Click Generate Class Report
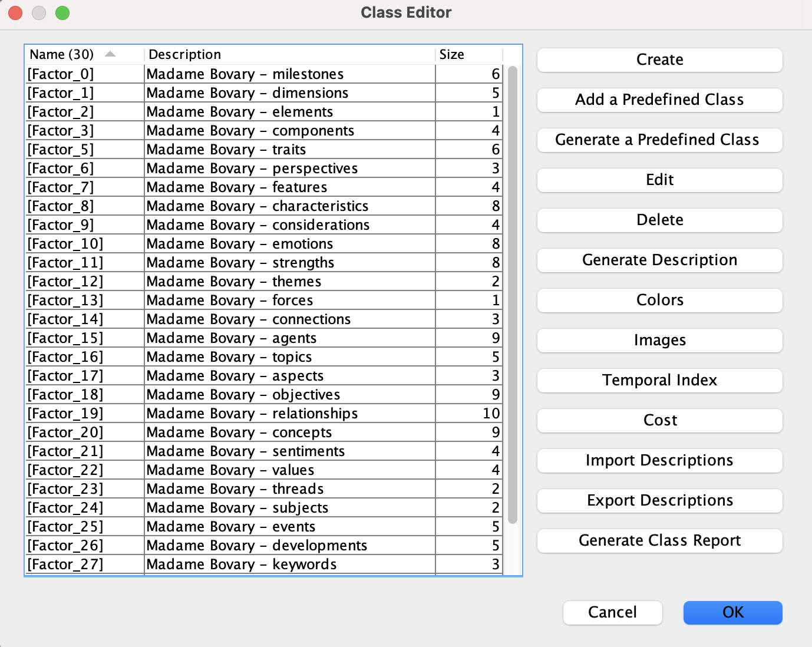Image resolution: width=812 pixels, height=647 pixels. point(660,541)
